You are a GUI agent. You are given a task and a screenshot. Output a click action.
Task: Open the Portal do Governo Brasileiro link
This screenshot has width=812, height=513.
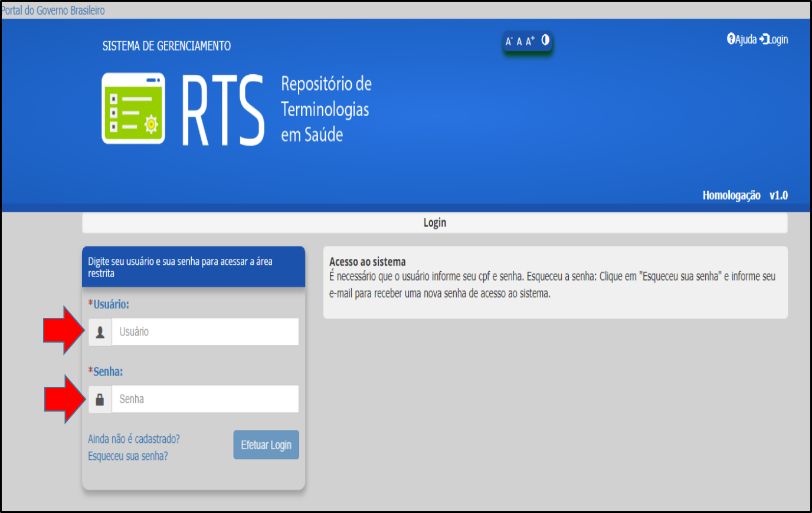[53, 11]
